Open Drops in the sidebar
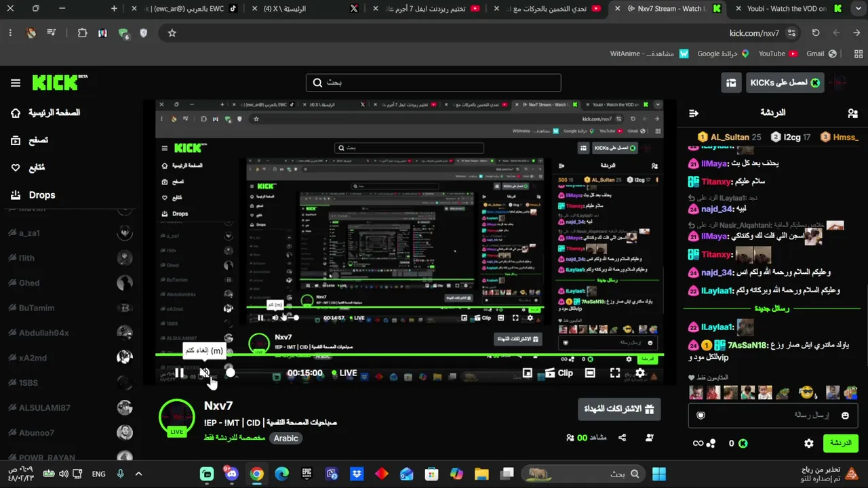The image size is (868, 488). tap(33, 195)
